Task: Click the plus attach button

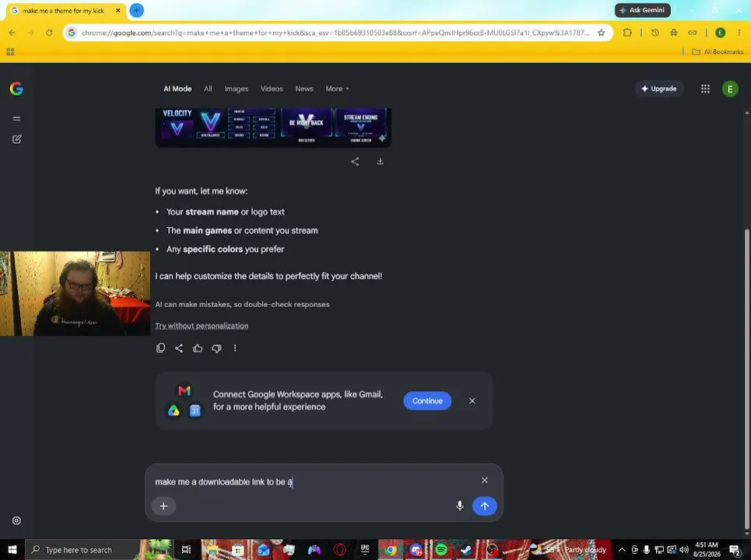Action: [x=163, y=506]
